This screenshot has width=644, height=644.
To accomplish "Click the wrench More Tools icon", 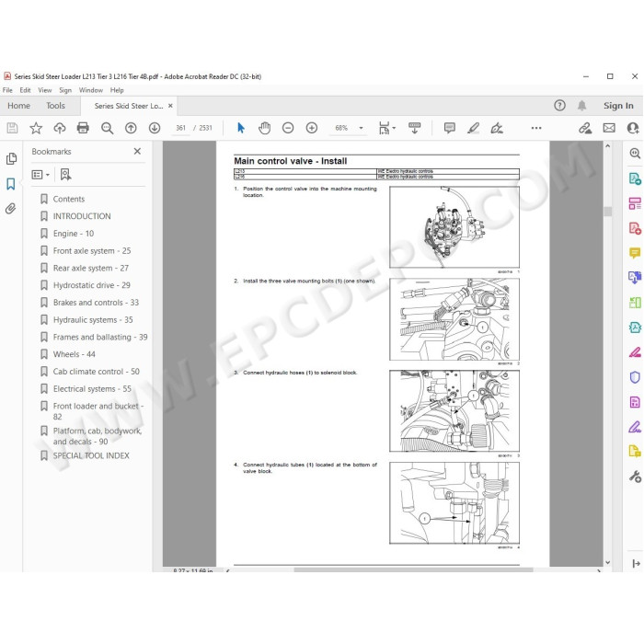I will pyautogui.click(x=635, y=477).
